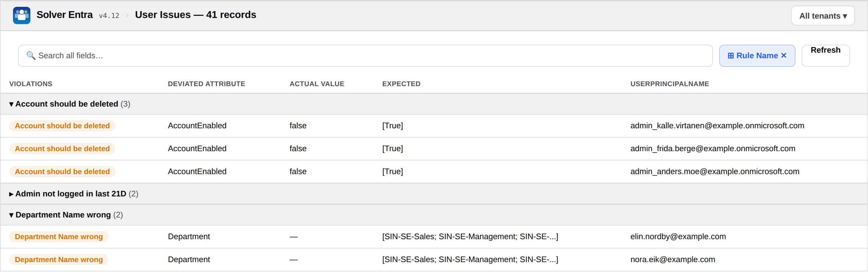Click the breadcrumb chevron after v4.12
868x272 pixels.
127,15
